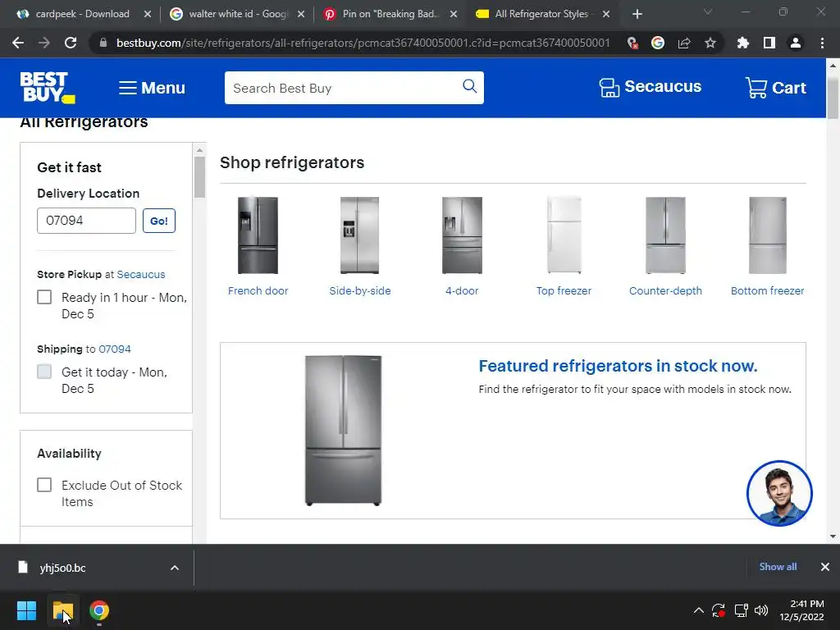Image resolution: width=840 pixels, height=630 pixels.
Task: Open a new browser tab
Action: point(637,14)
